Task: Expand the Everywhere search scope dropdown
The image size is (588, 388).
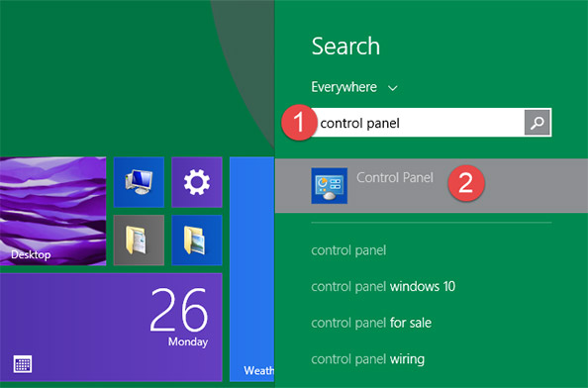Action: click(354, 87)
